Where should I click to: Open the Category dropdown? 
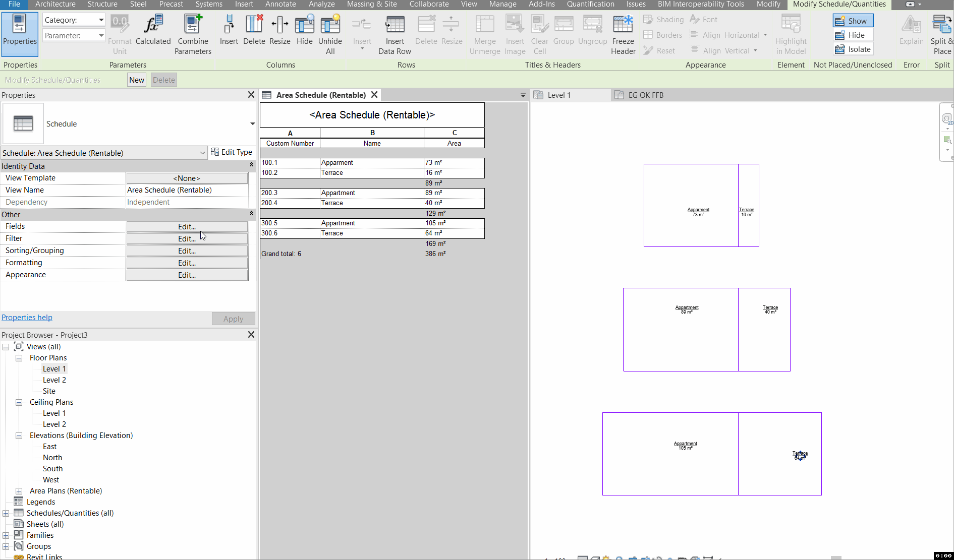[x=101, y=20]
